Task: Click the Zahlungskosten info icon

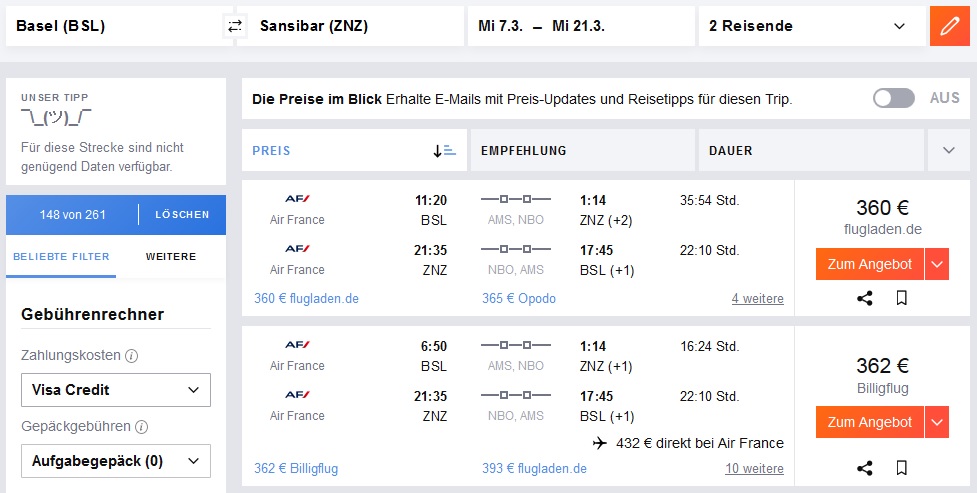Action: [x=131, y=356]
